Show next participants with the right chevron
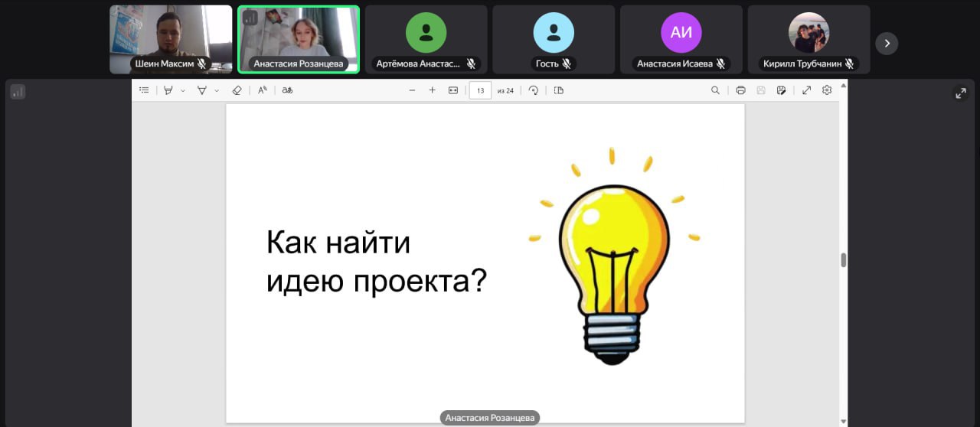This screenshot has height=427, width=980. (x=887, y=43)
